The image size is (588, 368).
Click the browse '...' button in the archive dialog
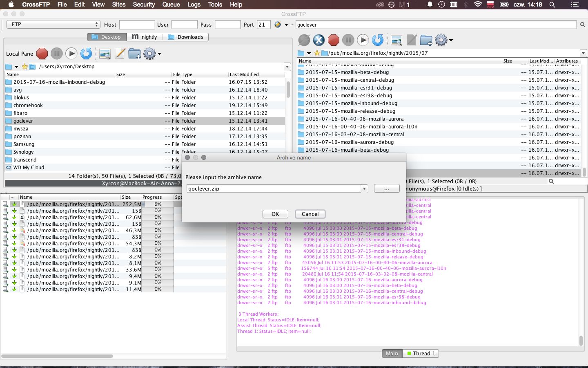click(387, 188)
